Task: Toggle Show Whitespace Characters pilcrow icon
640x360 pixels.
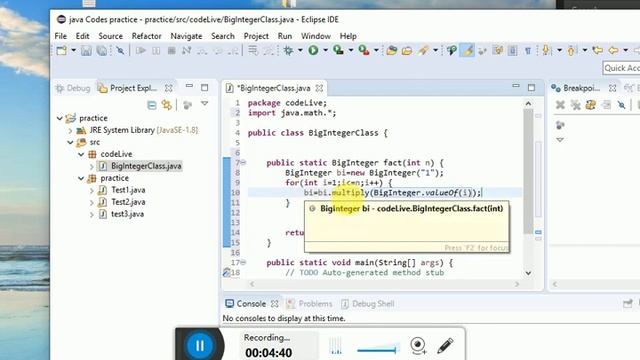Action: pos(528,51)
